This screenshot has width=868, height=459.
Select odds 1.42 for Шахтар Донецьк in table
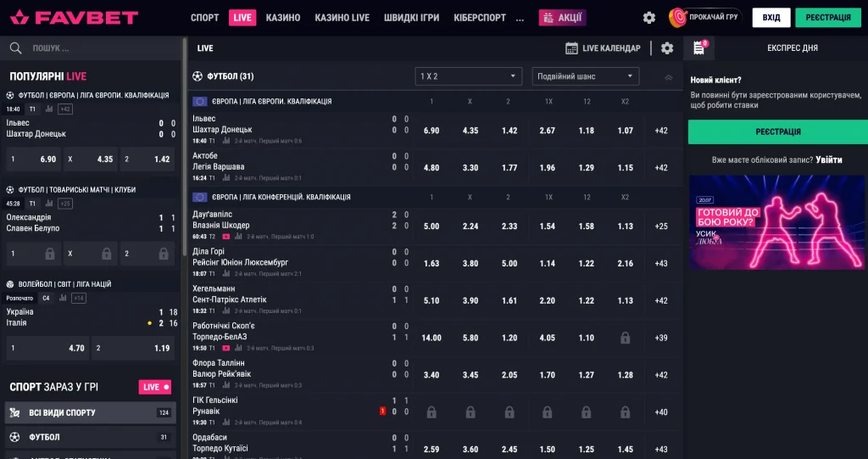(509, 131)
